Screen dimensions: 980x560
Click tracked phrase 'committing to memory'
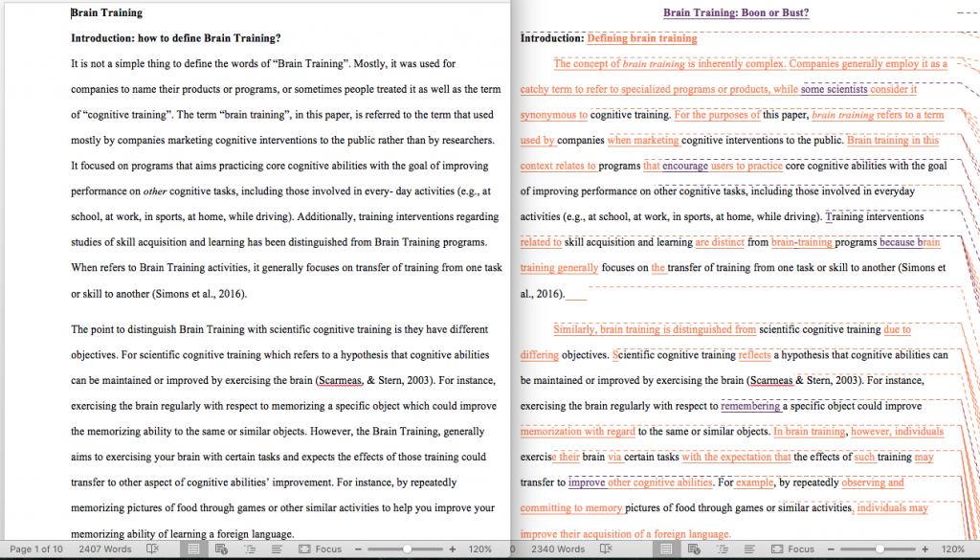(x=571, y=508)
